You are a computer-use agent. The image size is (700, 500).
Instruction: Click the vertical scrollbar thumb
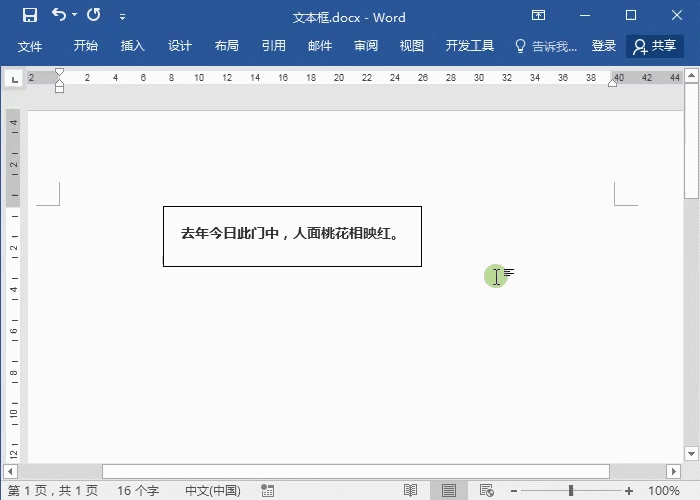692,140
